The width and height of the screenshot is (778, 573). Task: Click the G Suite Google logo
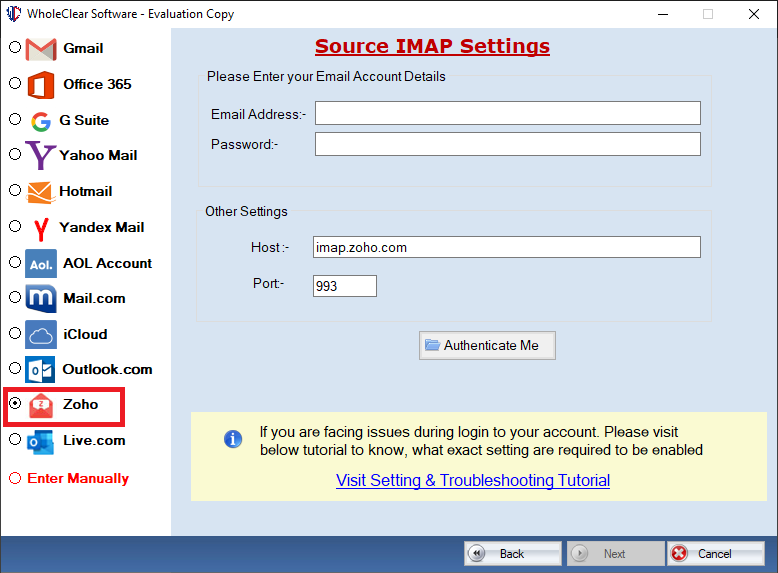pos(41,121)
